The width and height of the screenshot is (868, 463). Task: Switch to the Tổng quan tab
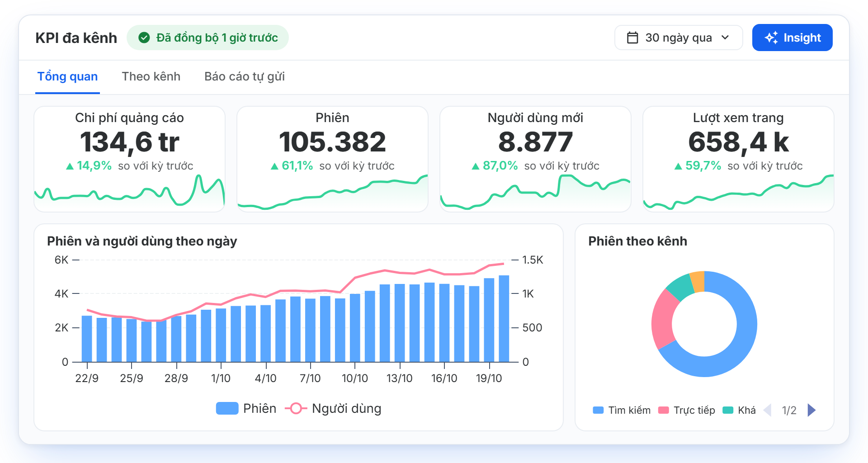[67, 76]
